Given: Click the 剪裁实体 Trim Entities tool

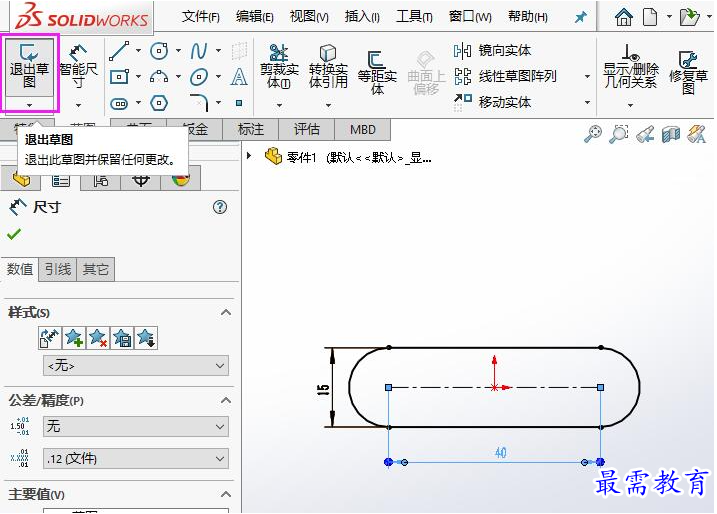Looking at the screenshot, I should pos(279,67).
